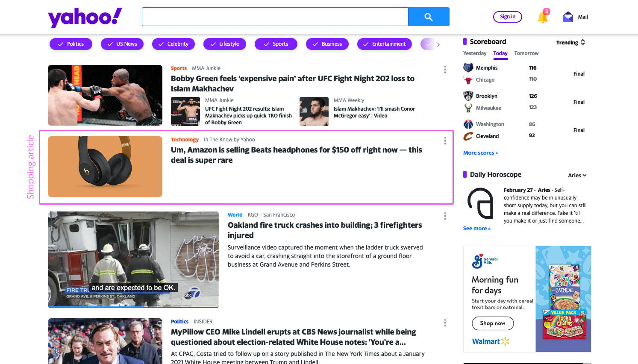Image resolution: width=638 pixels, height=364 pixels.
Task: Click the Yahoo logo
Action: coord(85,18)
